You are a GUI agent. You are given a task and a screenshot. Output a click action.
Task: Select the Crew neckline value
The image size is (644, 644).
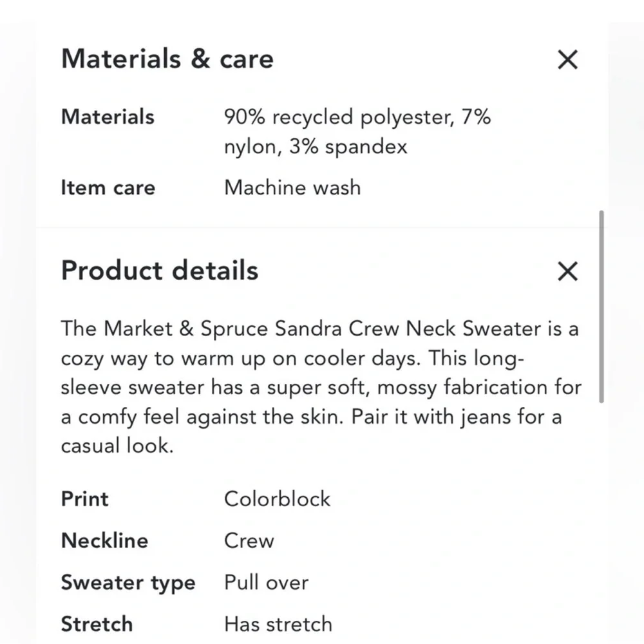(249, 541)
